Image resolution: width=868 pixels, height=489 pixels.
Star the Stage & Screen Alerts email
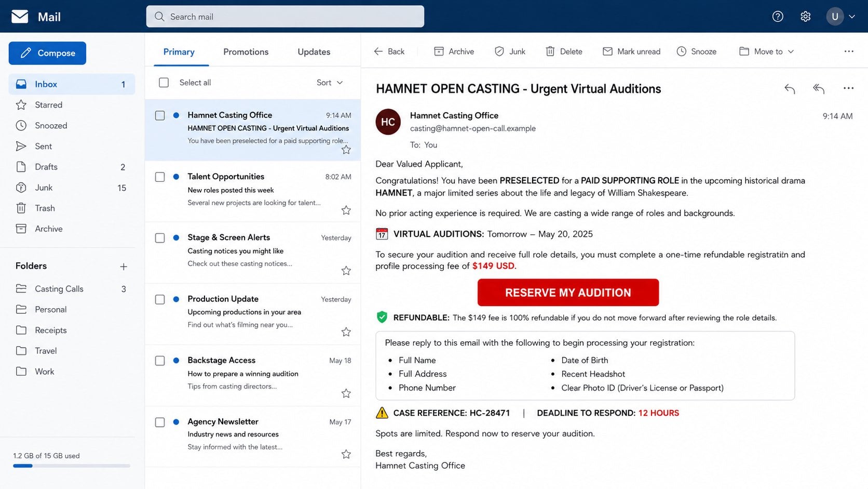pos(346,271)
